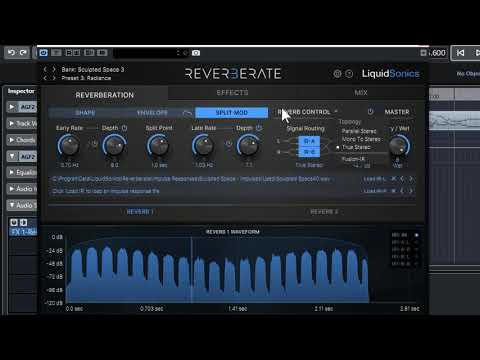This screenshot has width=480, height=360.
Task: Previous left IR file arrow
Action: tap(402, 179)
